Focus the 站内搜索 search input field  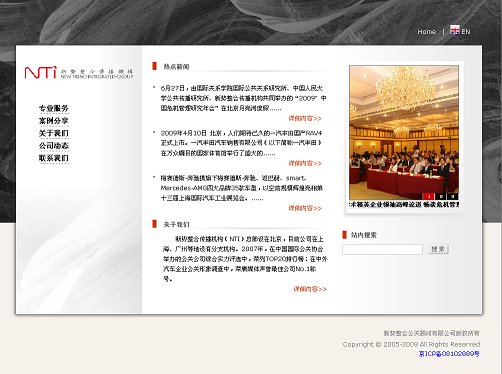pos(382,249)
